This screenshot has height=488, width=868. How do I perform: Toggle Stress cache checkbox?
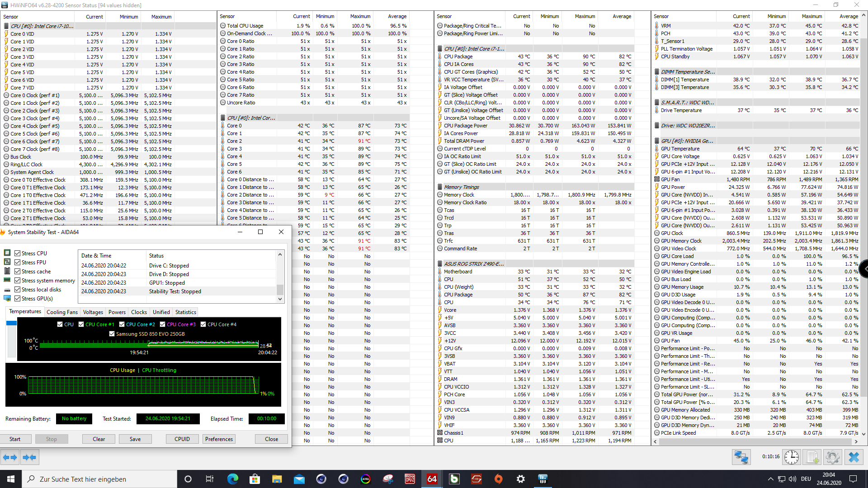pyautogui.click(x=17, y=272)
